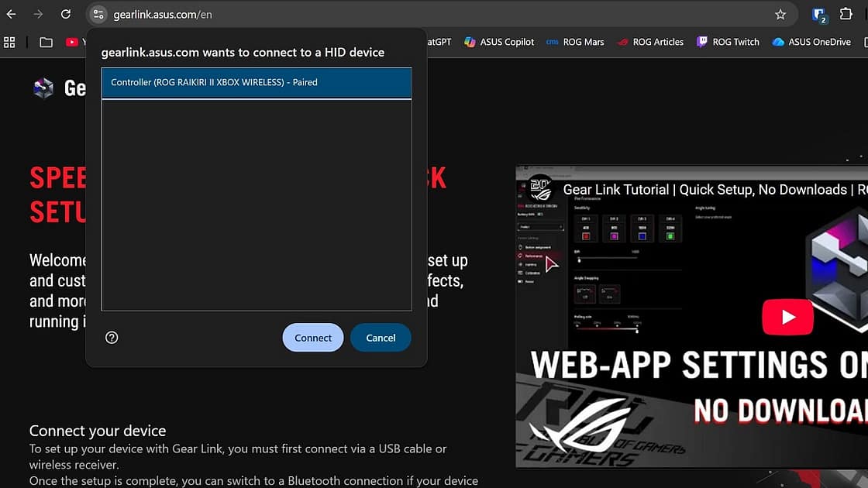
Task: Open the bookmarks folder icon
Action: click(46, 42)
